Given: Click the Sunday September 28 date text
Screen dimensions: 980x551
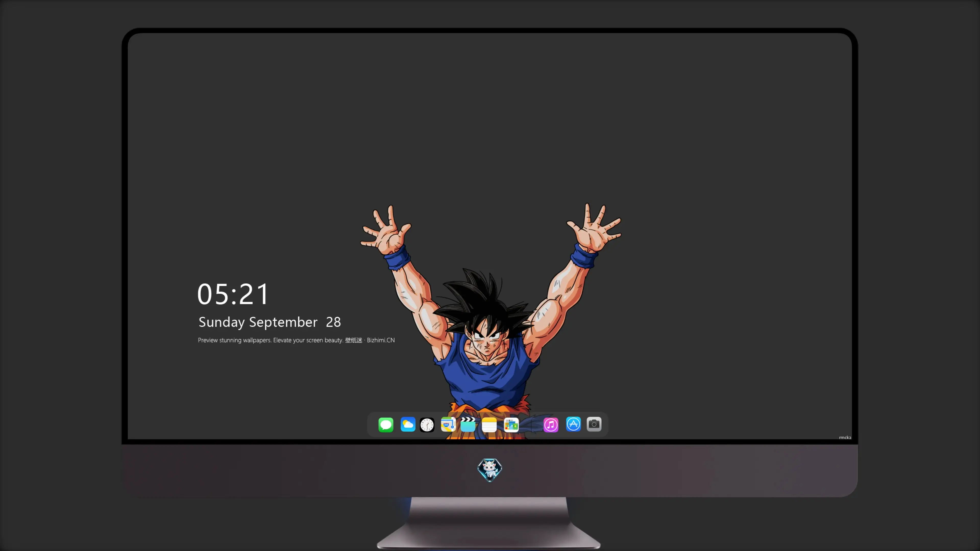Looking at the screenshot, I should click(x=270, y=322).
